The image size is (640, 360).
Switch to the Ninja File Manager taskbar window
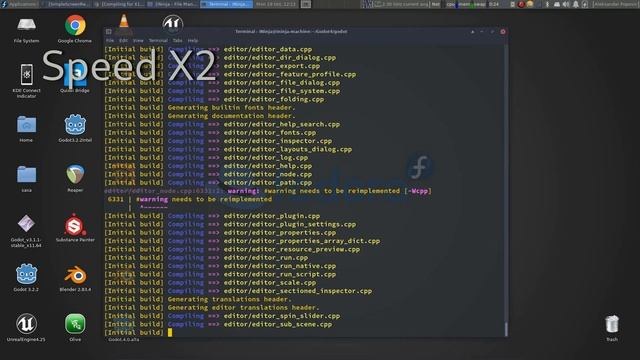coord(173,4)
